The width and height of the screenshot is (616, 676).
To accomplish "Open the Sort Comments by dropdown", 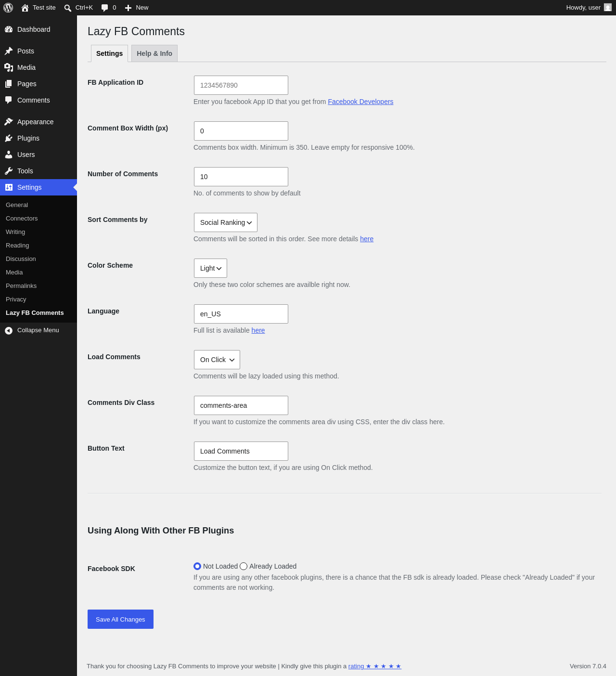I will click(x=226, y=222).
